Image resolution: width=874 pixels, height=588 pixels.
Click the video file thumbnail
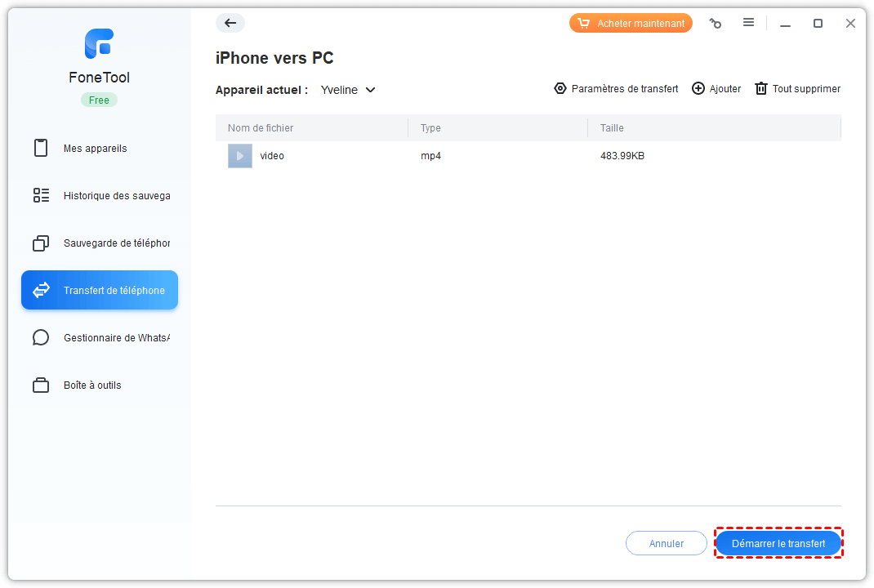pyautogui.click(x=239, y=156)
